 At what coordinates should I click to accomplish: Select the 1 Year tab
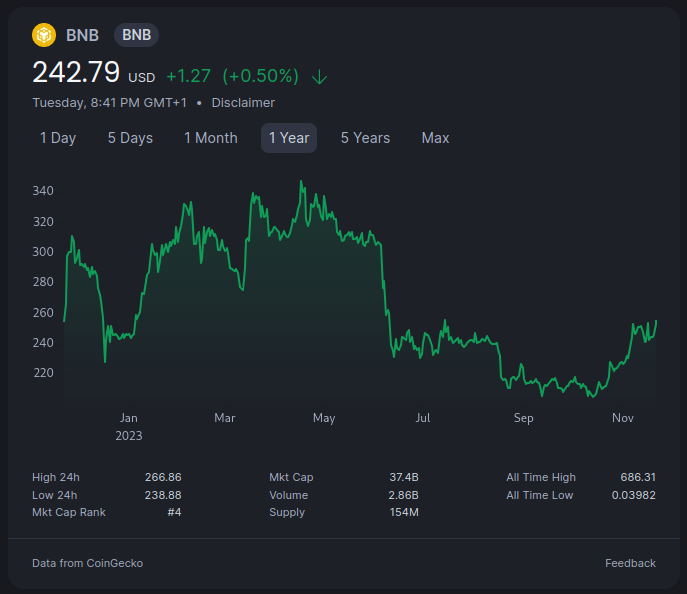point(289,138)
